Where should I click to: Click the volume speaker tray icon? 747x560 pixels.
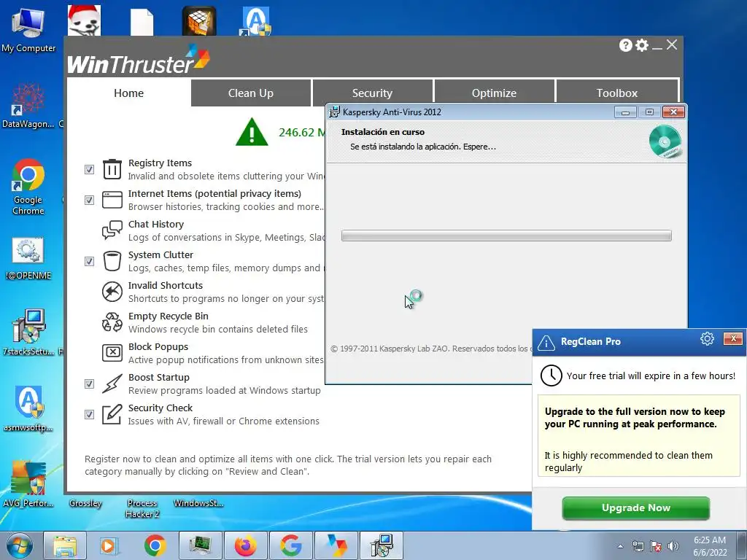pyautogui.click(x=673, y=545)
